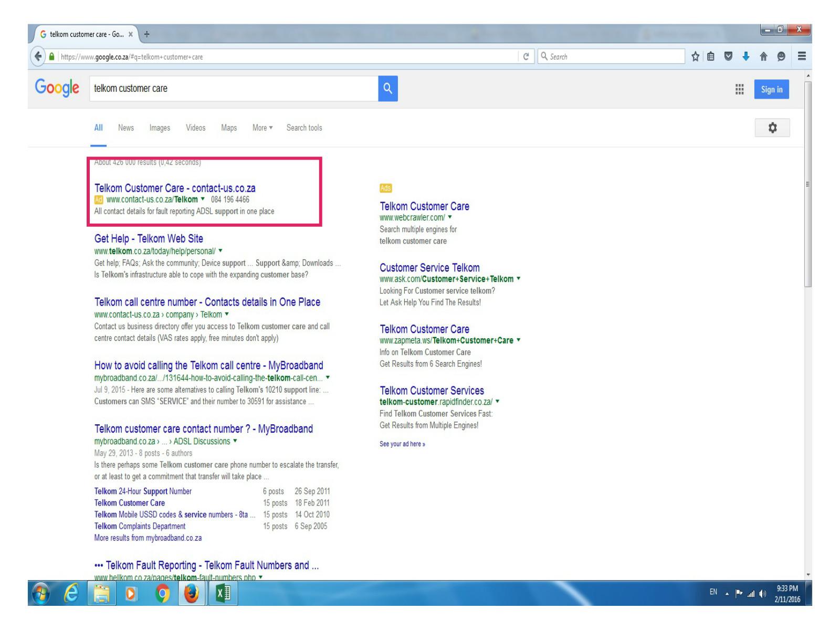Switch to the Images tab
840x630 pixels.
(x=160, y=128)
